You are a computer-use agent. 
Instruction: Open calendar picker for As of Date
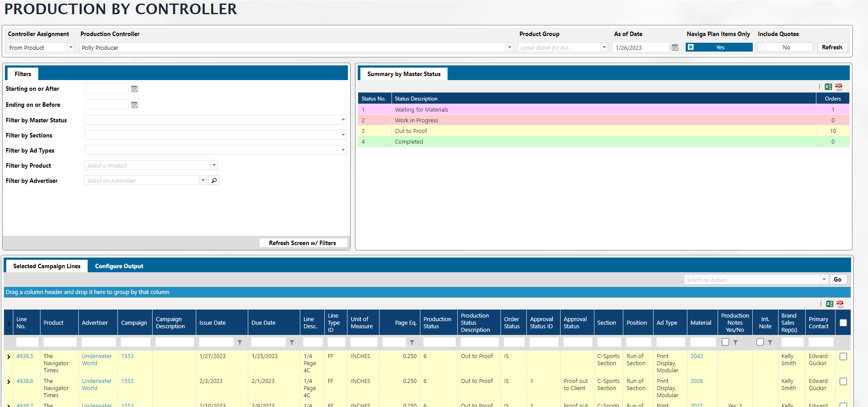675,48
